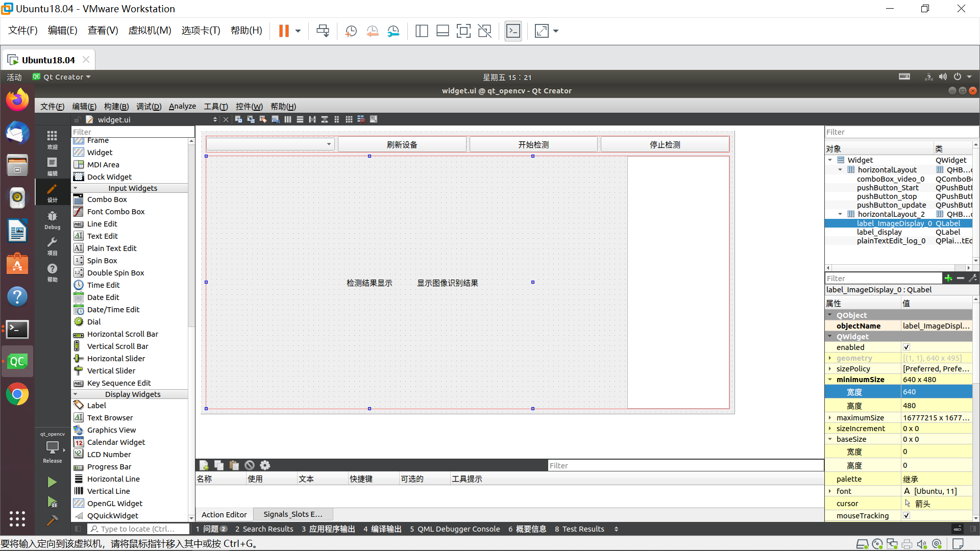
Task: Open Action Editor configure gear icon
Action: pyautogui.click(x=264, y=465)
